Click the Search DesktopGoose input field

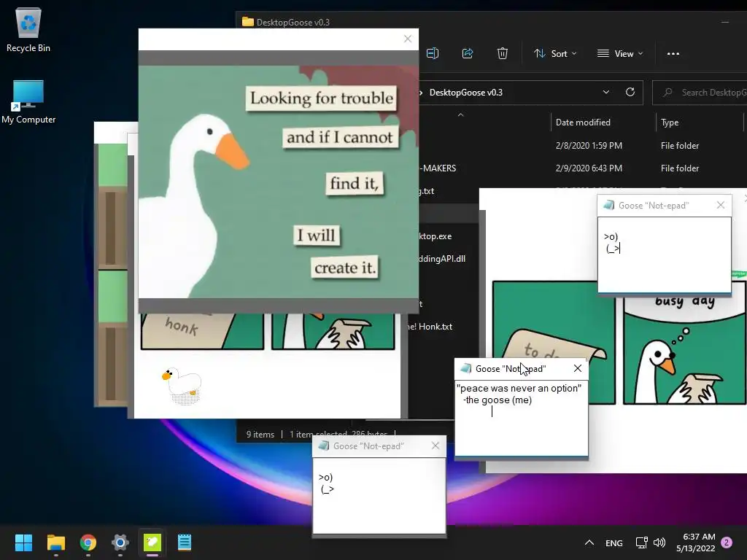[x=700, y=93]
